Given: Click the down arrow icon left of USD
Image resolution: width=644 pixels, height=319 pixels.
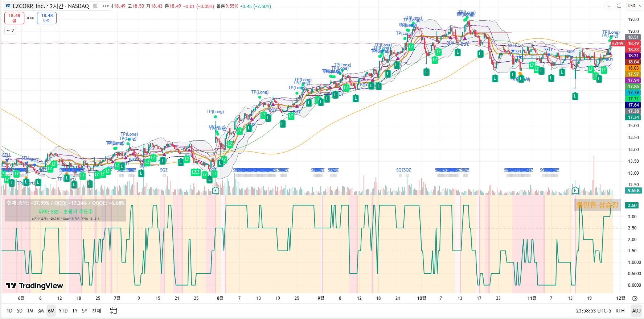Looking at the screenshot, I should coord(609,6).
